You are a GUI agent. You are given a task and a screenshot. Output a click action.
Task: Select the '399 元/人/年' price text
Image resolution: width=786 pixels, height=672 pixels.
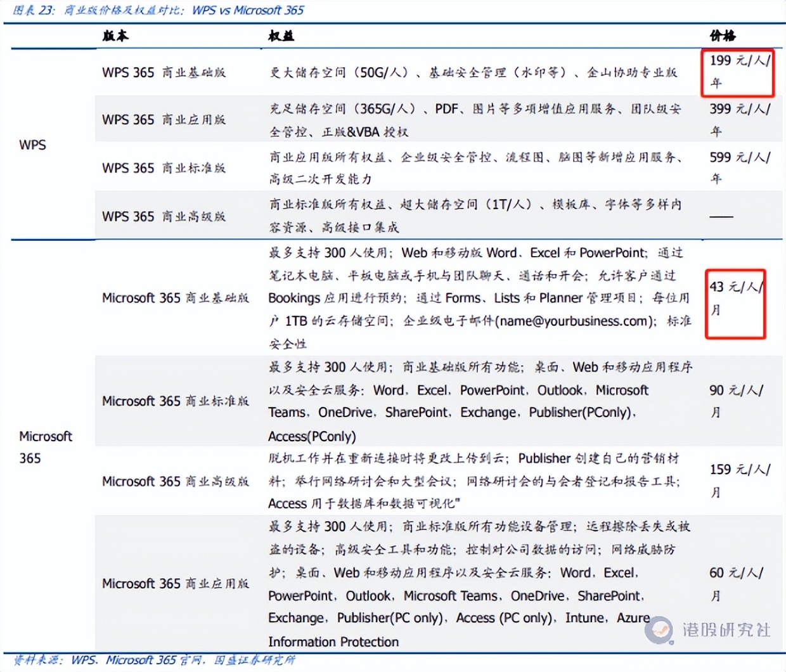[x=740, y=120]
